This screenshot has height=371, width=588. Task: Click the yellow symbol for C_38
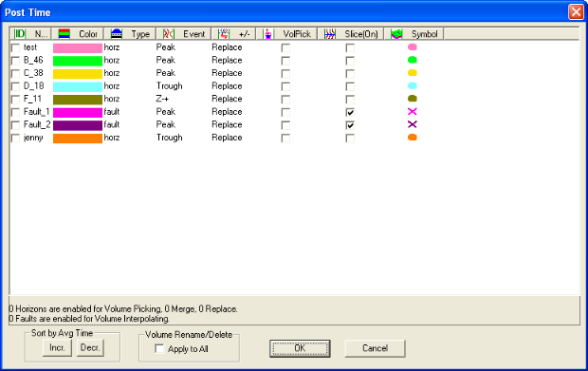tap(413, 73)
